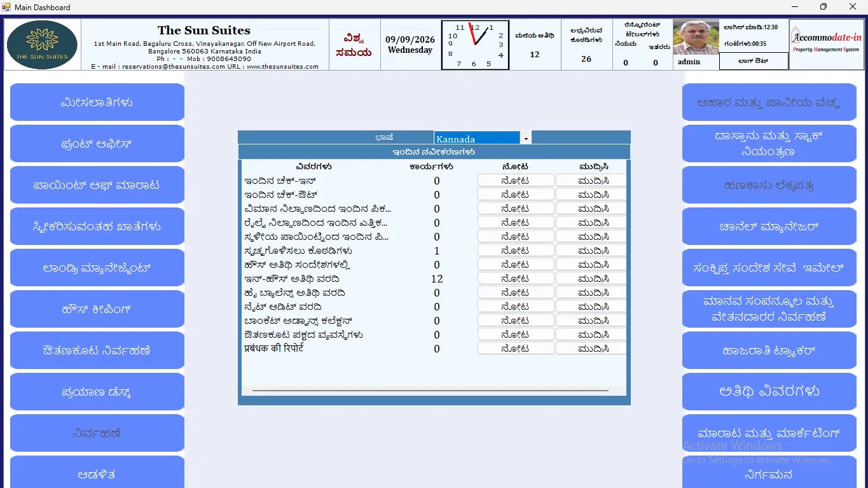Screen dimensions: 868x488
Task: Click ನೋಟ for ಹೌಸ್ ಅತಿಥಿ ಸಂದೇಶಗಳಲ್ಲಿ row
Action: (x=516, y=265)
